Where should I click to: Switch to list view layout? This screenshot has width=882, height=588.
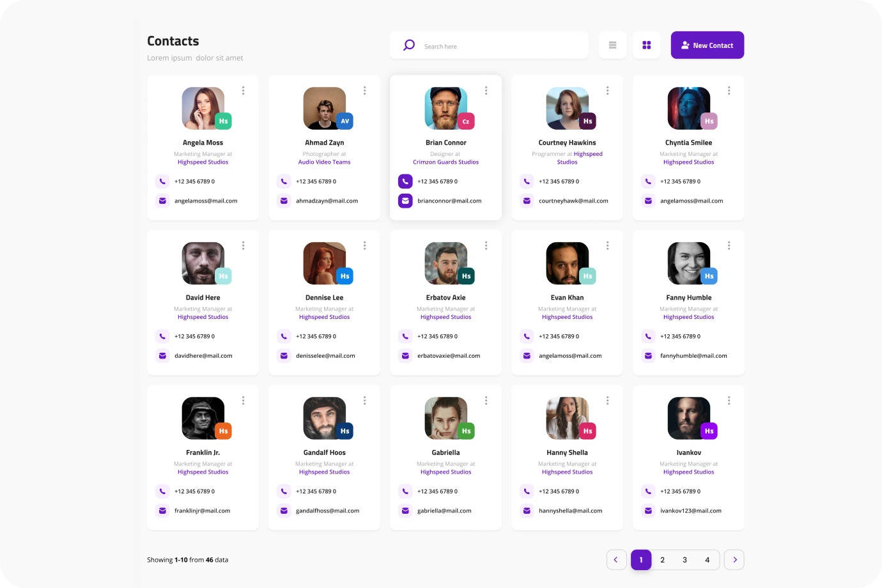pyautogui.click(x=612, y=45)
